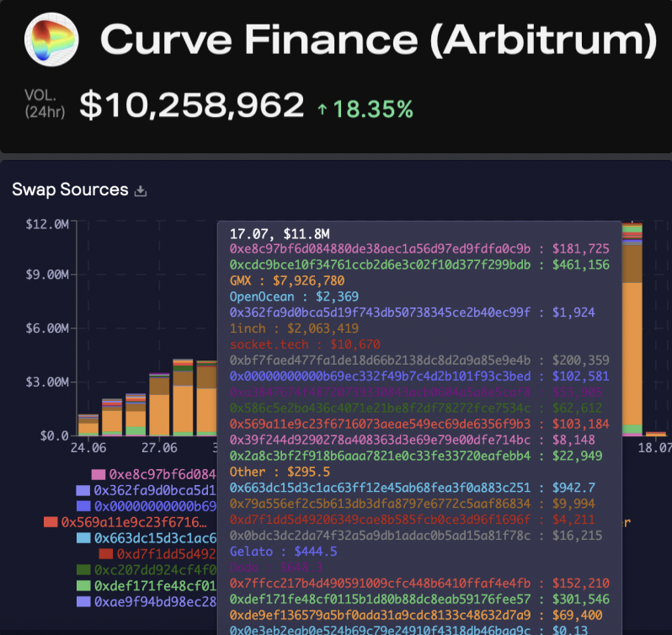Click legend label 0xe8c97bf6d084
This screenshot has width=672, height=635.
click(x=163, y=474)
